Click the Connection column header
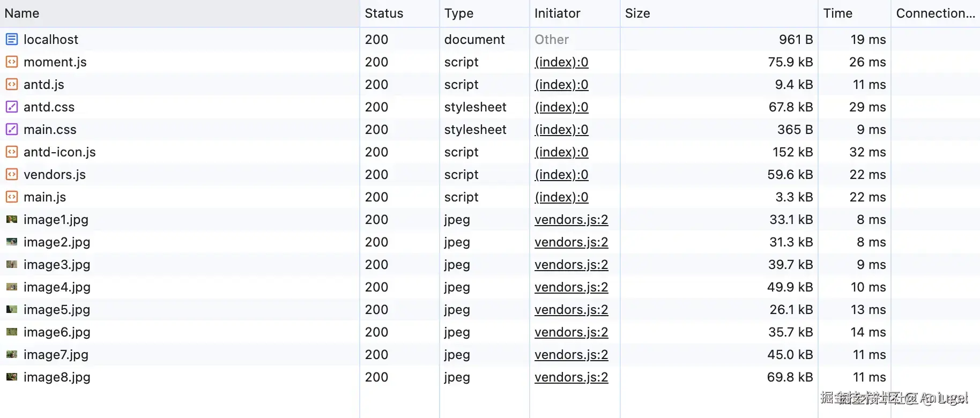This screenshot has width=980, height=418. pyautogui.click(x=935, y=13)
